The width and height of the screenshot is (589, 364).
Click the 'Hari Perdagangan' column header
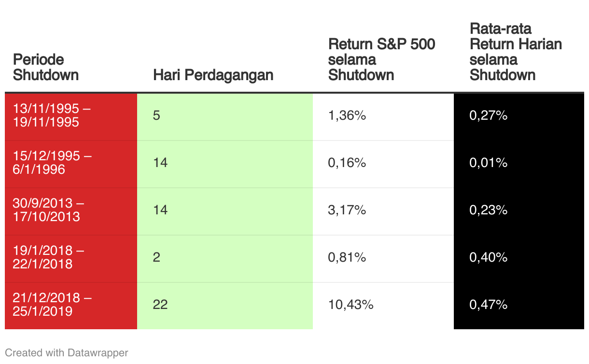213,75
